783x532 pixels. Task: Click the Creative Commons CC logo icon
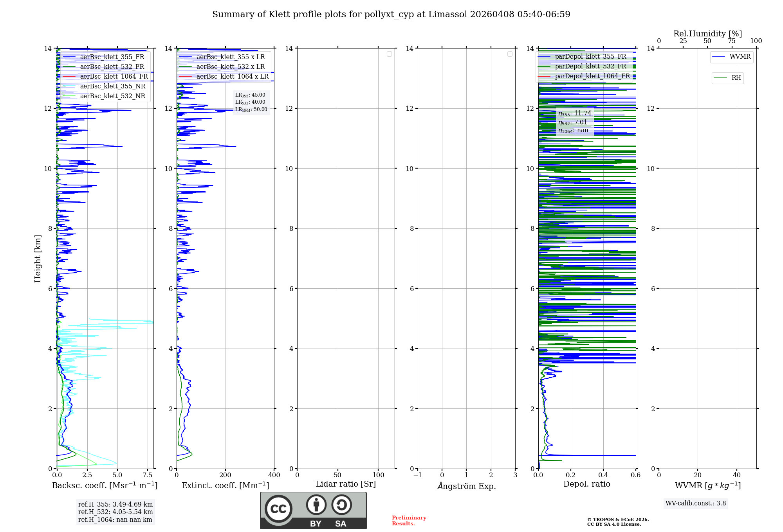(278, 509)
